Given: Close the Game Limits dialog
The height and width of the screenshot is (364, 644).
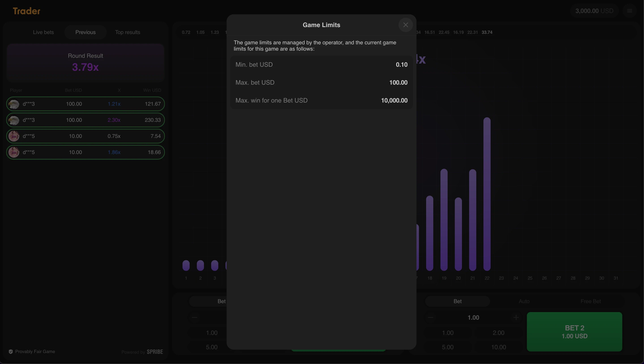Looking at the screenshot, I should coord(406,25).
